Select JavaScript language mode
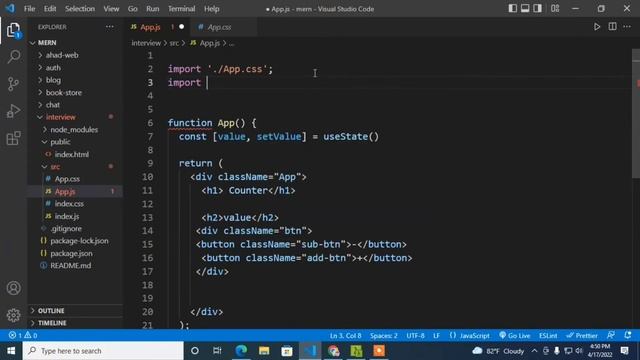This screenshot has height=360, width=640. (x=469, y=336)
